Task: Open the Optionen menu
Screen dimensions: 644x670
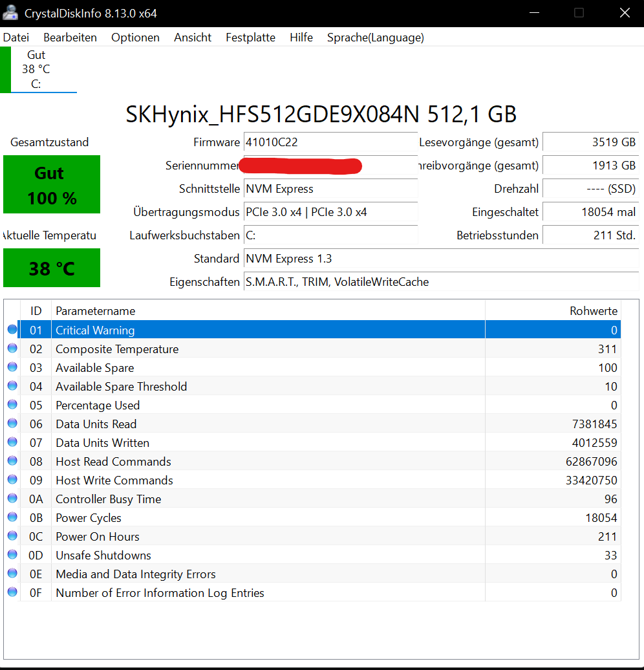Action: pos(136,38)
